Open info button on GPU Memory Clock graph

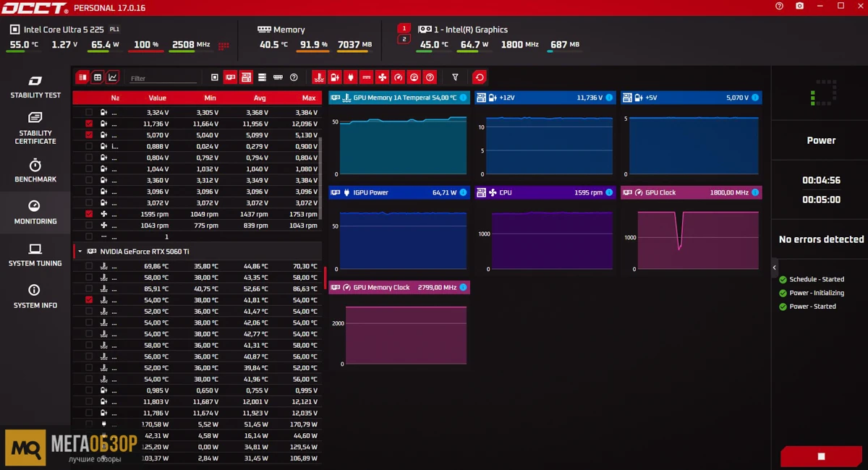tap(463, 287)
